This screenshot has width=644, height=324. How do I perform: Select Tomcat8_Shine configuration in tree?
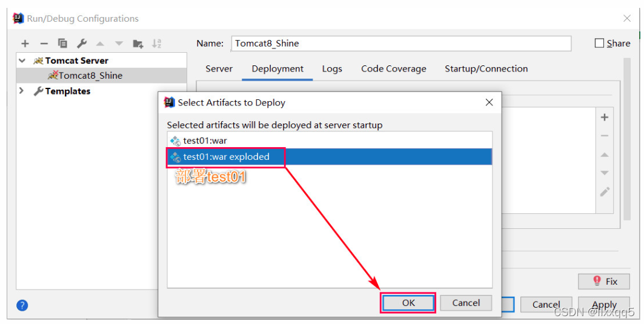[x=101, y=76]
